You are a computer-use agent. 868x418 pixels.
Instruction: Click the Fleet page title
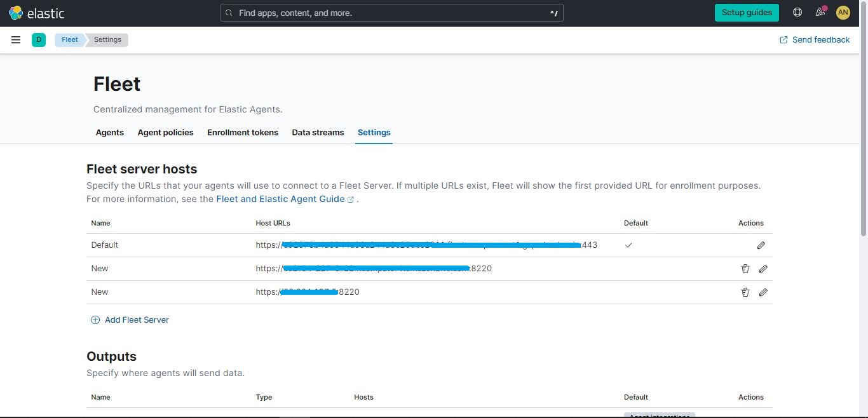117,84
